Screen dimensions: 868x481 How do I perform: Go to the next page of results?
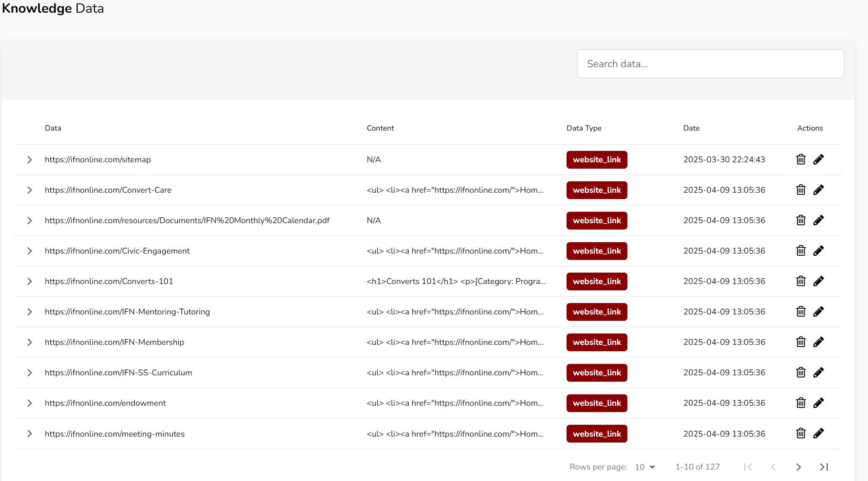[x=798, y=467]
